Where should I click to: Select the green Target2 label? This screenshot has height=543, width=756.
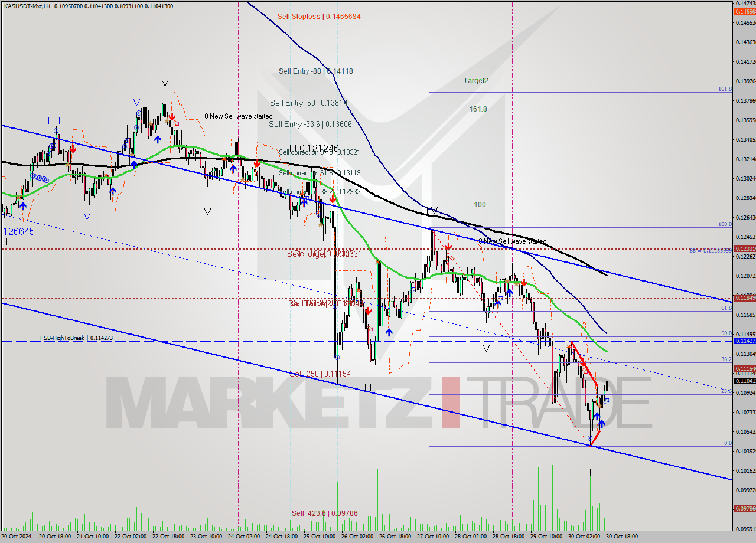[x=476, y=81]
